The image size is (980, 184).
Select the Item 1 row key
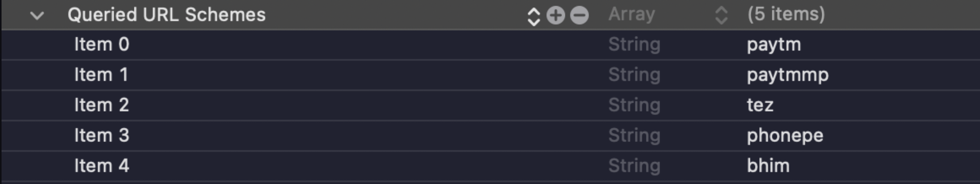point(101,75)
